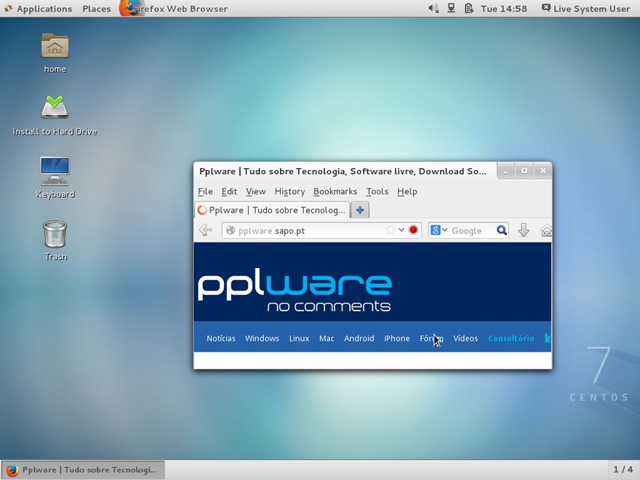Image resolution: width=640 pixels, height=480 pixels.
Task: Open the Help menu in Firefox
Action: [x=407, y=191]
